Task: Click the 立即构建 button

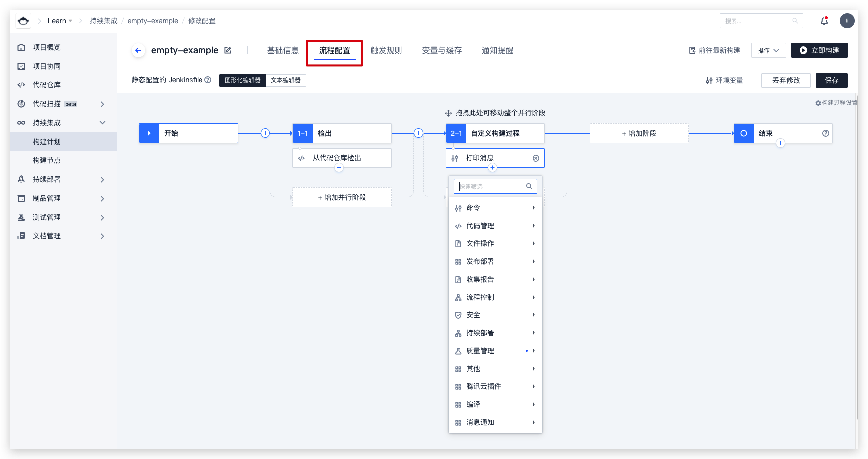Action: (x=819, y=50)
